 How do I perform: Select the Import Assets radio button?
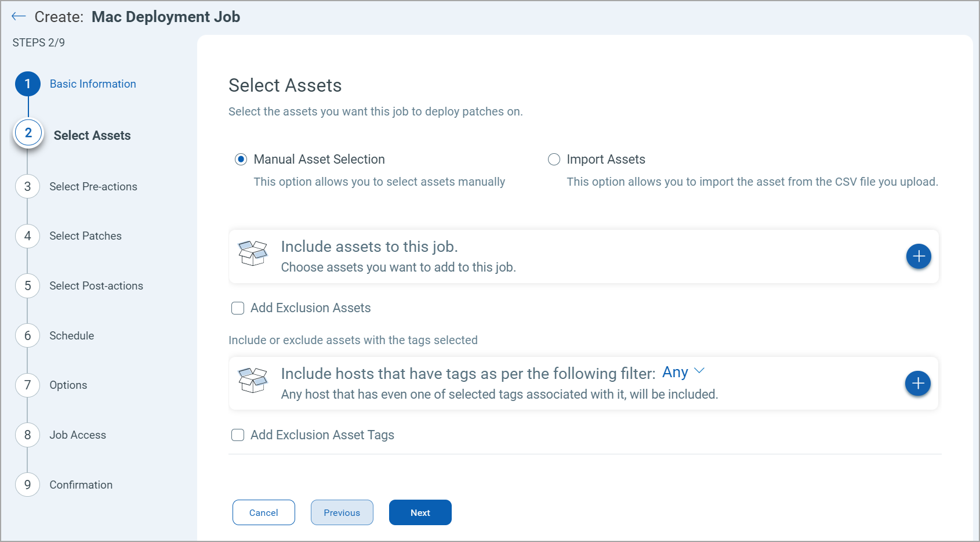(554, 159)
